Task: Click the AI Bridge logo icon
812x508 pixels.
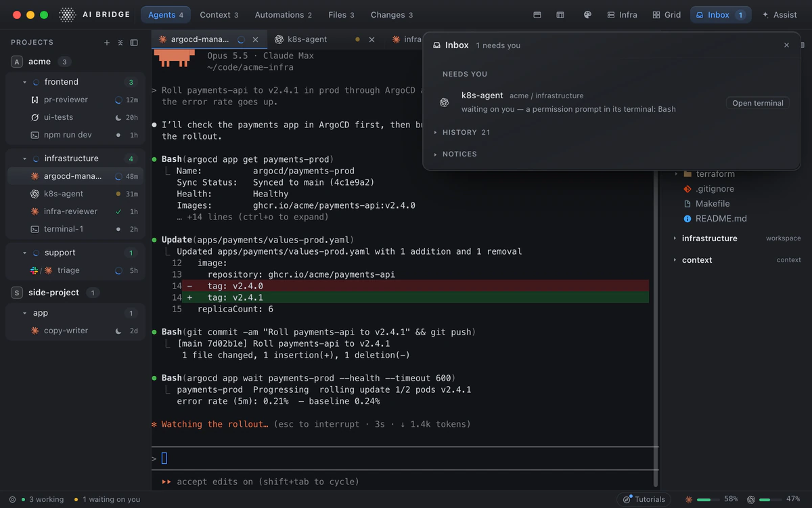Action: (x=67, y=15)
